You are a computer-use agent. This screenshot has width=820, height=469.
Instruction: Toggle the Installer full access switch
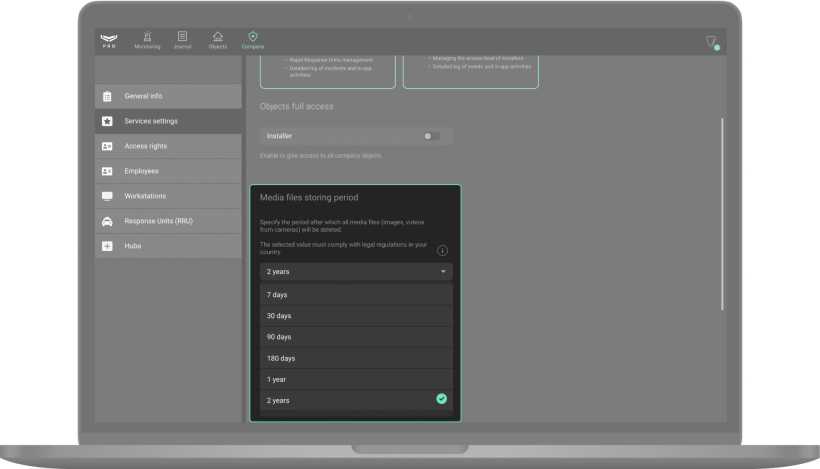(x=430, y=135)
